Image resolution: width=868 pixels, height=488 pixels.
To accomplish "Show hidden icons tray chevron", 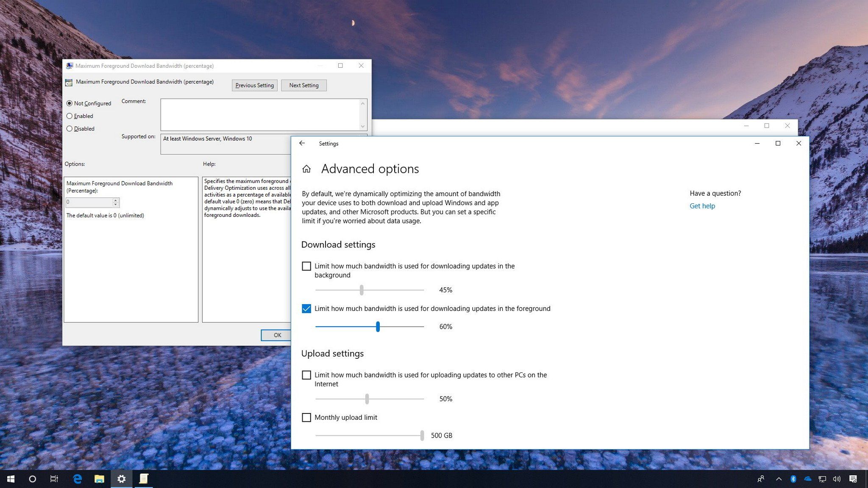I will coord(779,479).
